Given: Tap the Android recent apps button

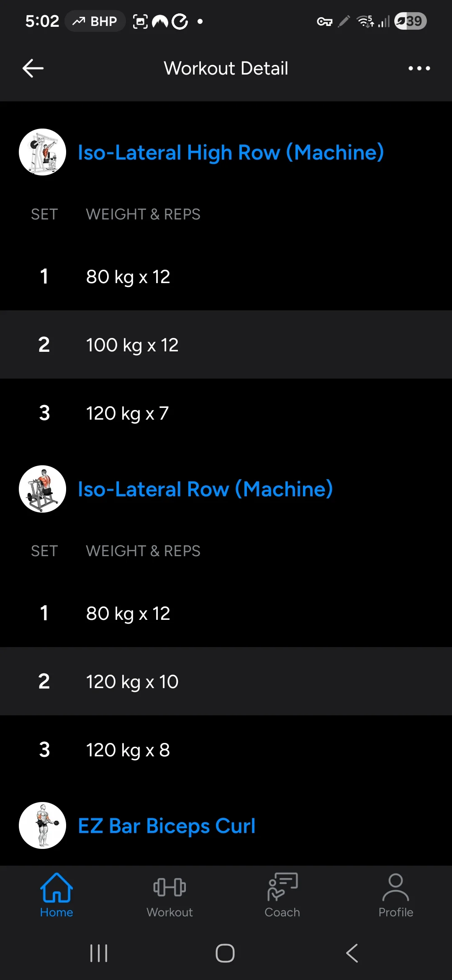Looking at the screenshot, I should (x=99, y=953).
